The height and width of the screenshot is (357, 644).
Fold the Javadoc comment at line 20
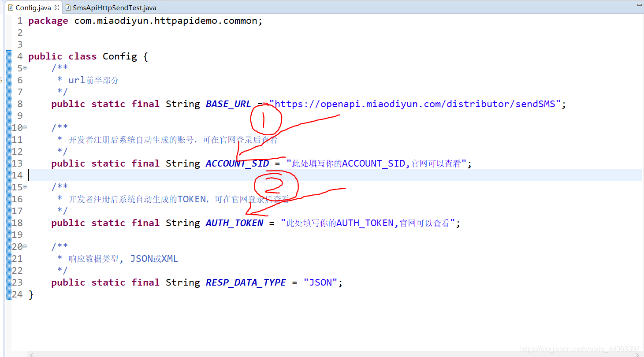[25, 246]
